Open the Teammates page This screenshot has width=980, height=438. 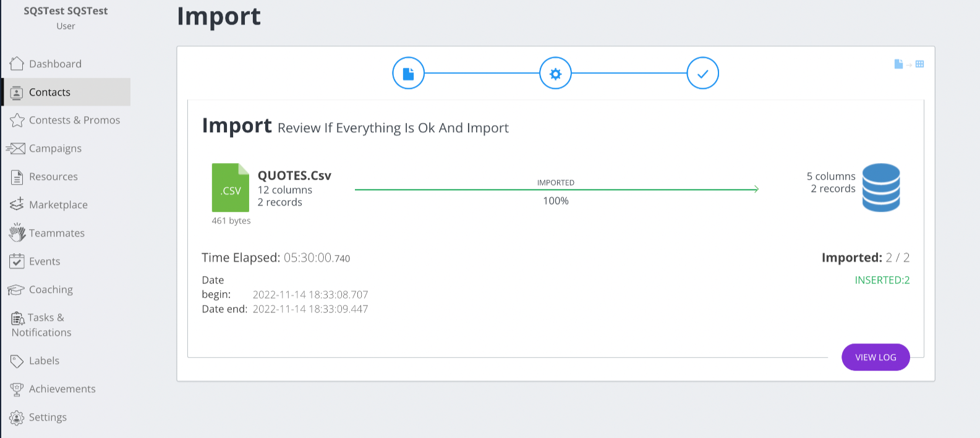coord(56,233)
